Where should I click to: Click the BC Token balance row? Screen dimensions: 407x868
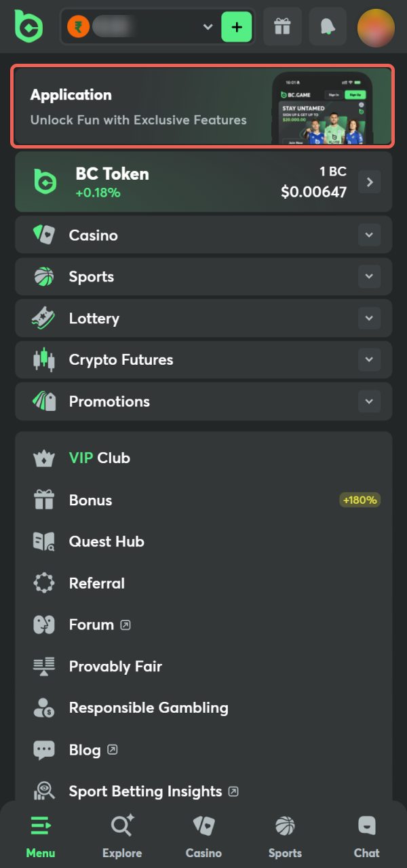tap(203, 181)
